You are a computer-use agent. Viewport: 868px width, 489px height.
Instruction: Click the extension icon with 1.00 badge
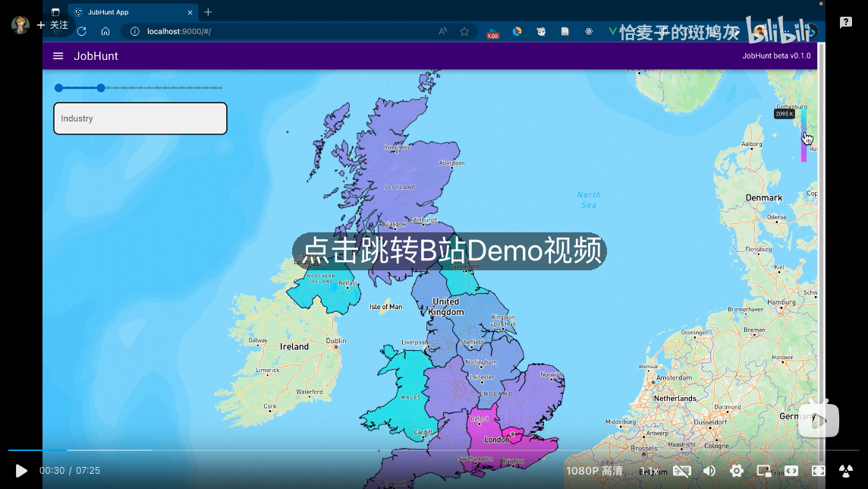pyautogui.click(x=492, y=33)
